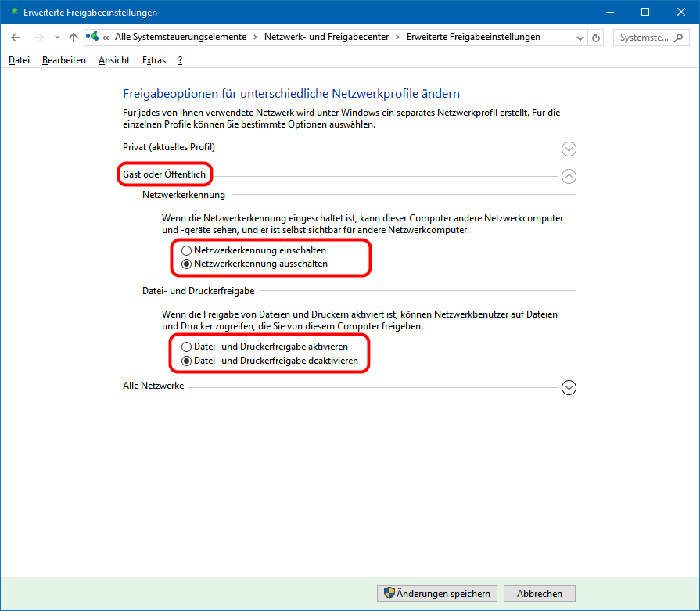Choose Datei- und Druckerfreigabe deaktivieren
The height and width of the screenshot is (611, 700).
pyautogui.click(x=186, y=361)
